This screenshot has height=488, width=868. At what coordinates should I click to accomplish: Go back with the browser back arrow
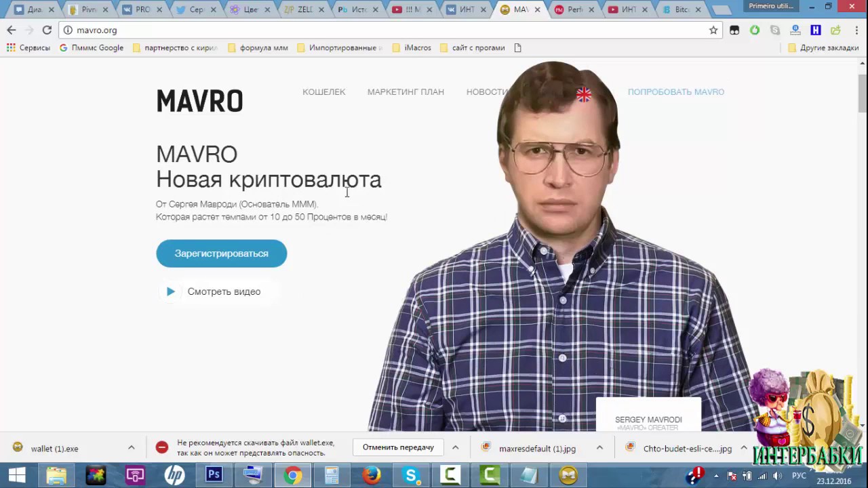pyautogui.click(x=12, y=30)
